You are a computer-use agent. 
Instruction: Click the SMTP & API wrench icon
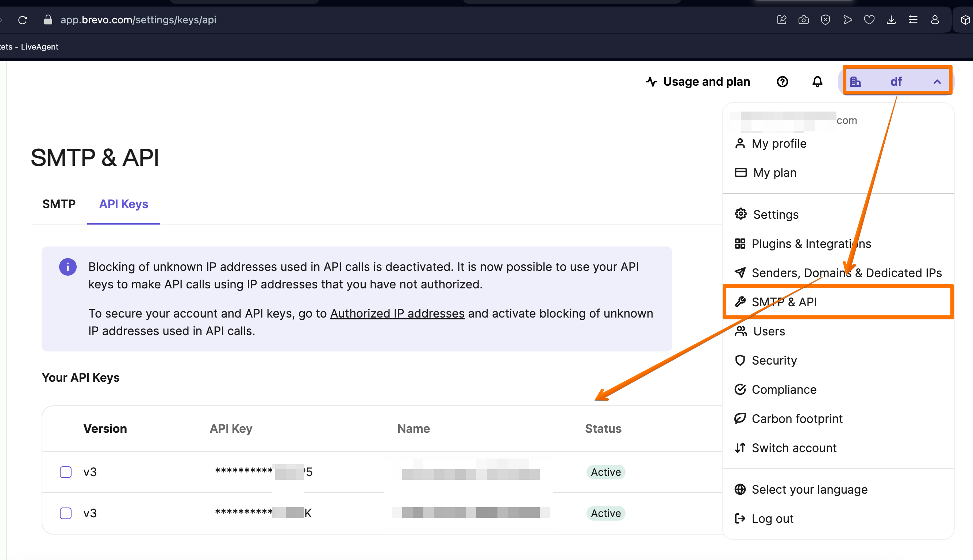click(x=741, y=302)
